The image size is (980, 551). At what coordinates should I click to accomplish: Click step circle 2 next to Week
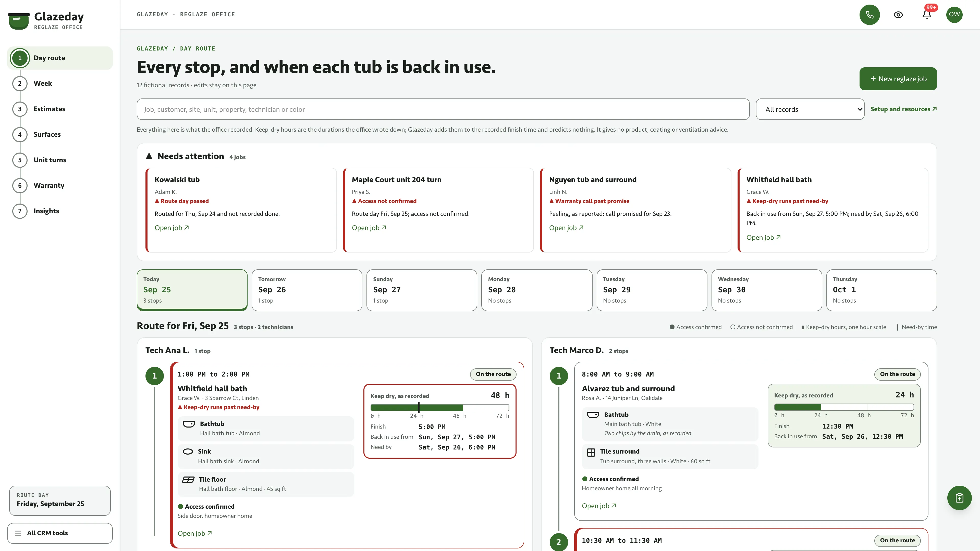[x=20, y=84]
